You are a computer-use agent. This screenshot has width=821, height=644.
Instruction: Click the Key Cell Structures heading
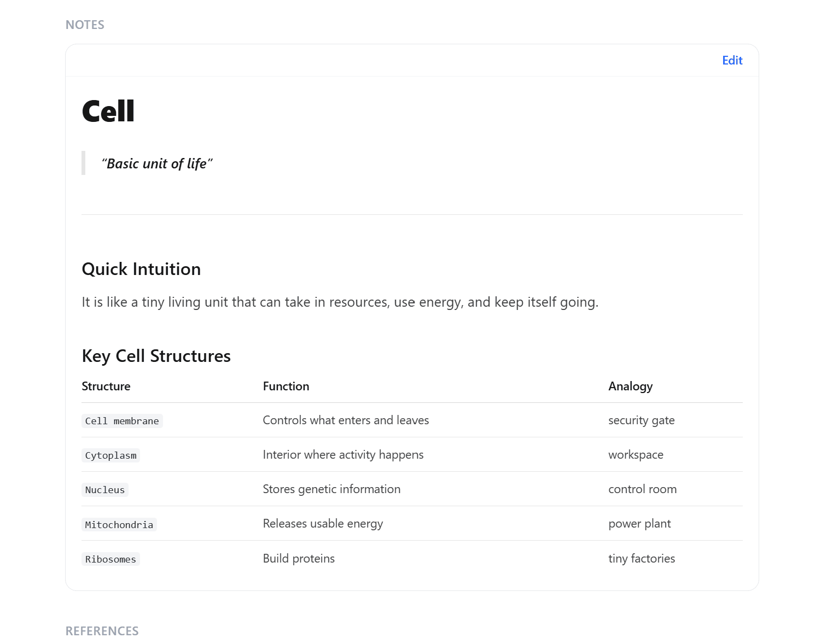click(x=156, y=356)
